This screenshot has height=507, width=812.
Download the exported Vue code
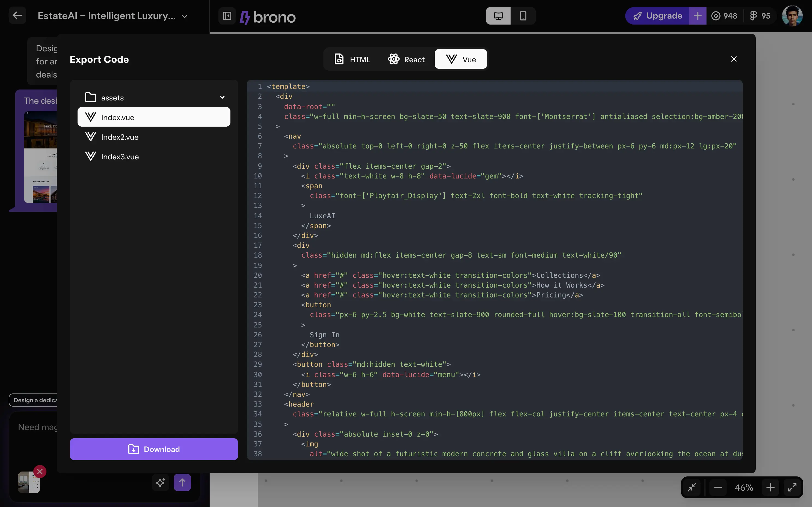pos(154,449)
